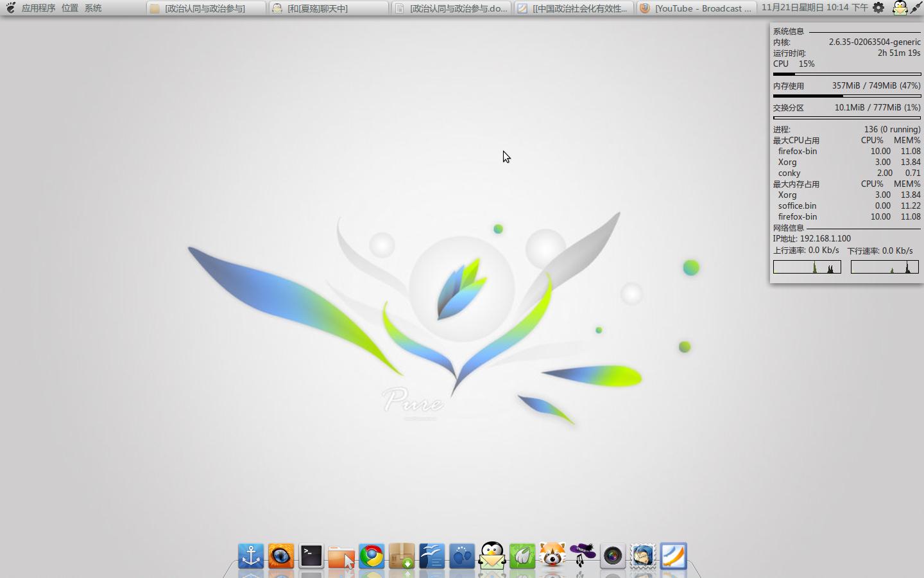Switch to the [和[夏殇]聊天中] chat window
924x578 pixels.
pos(329,8)
